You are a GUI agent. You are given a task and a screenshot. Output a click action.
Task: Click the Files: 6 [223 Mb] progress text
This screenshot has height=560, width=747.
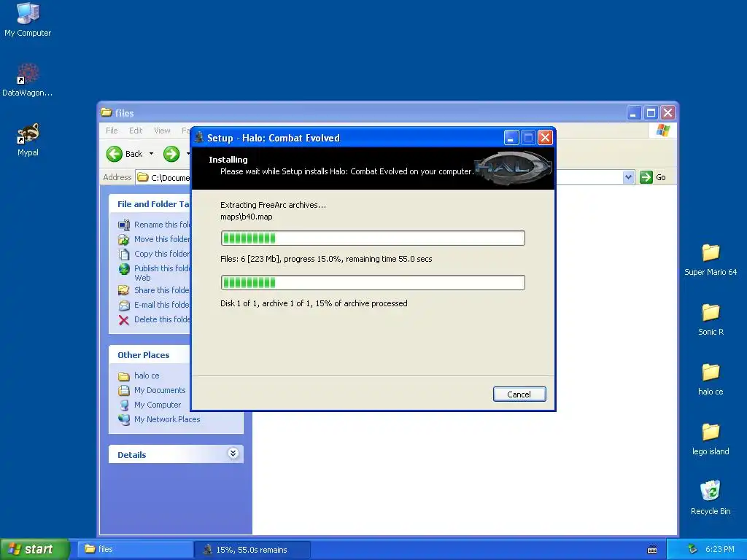(326, 259)
